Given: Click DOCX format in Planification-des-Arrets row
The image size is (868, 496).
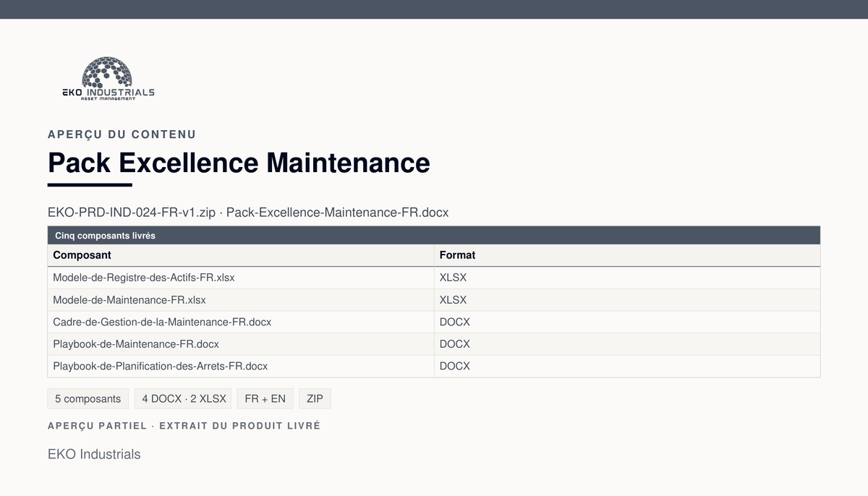Looking at the screenshot, I should click(x=627, y=367).
